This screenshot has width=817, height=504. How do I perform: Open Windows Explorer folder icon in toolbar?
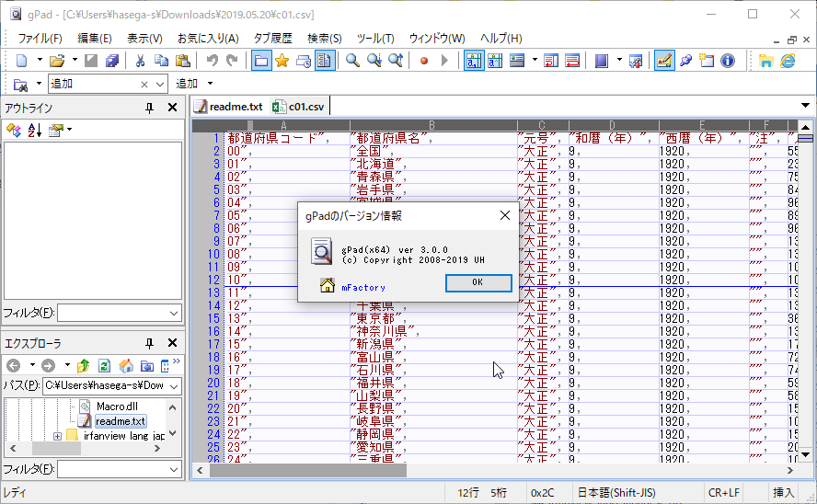765,61
